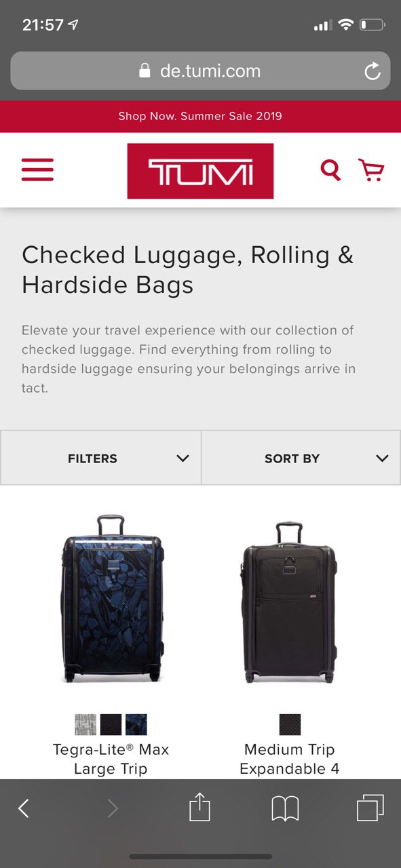Image resolution: width=401 pixels, height=868 pixels.
Task: Select the blue patterned color swatch
Action: [136, 724]
